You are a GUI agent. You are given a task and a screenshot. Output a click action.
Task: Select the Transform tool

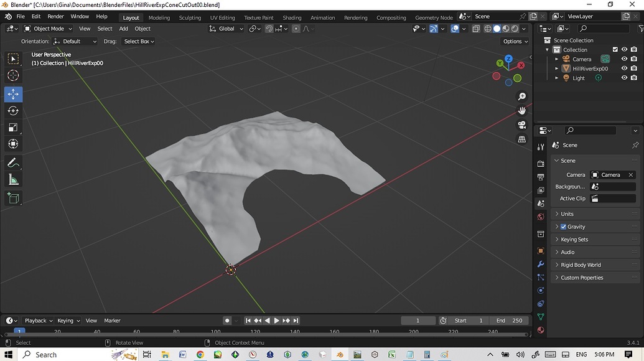[13, 144]
